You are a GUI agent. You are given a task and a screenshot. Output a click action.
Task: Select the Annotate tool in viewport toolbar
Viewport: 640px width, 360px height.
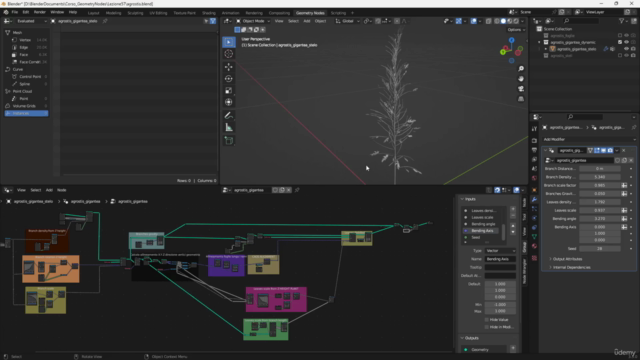tap(229, 116)
